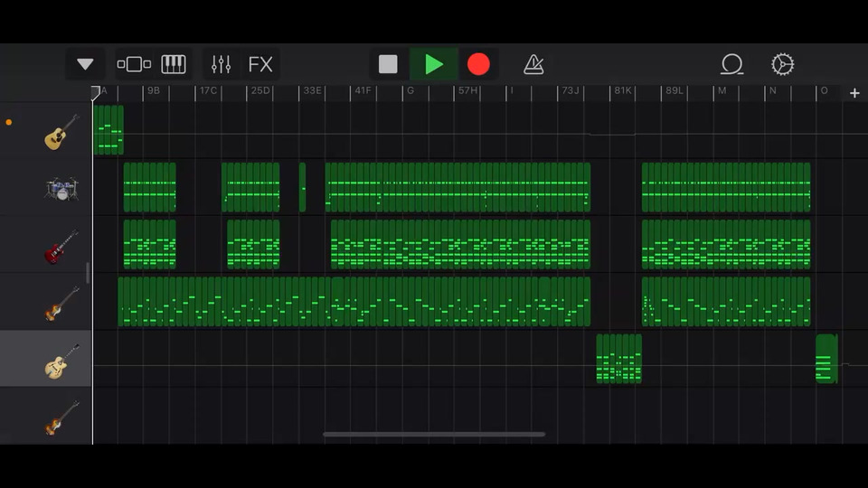This screenshot has width=868, height=488.
Task: Open the Loop Browser icon
Action: pos(731,64)
